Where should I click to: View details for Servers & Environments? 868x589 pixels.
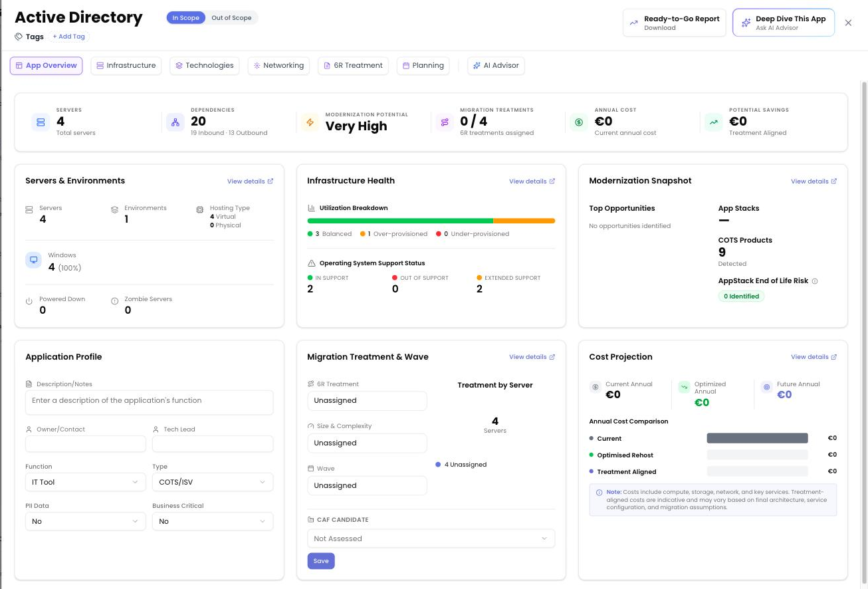click(250, 181)
